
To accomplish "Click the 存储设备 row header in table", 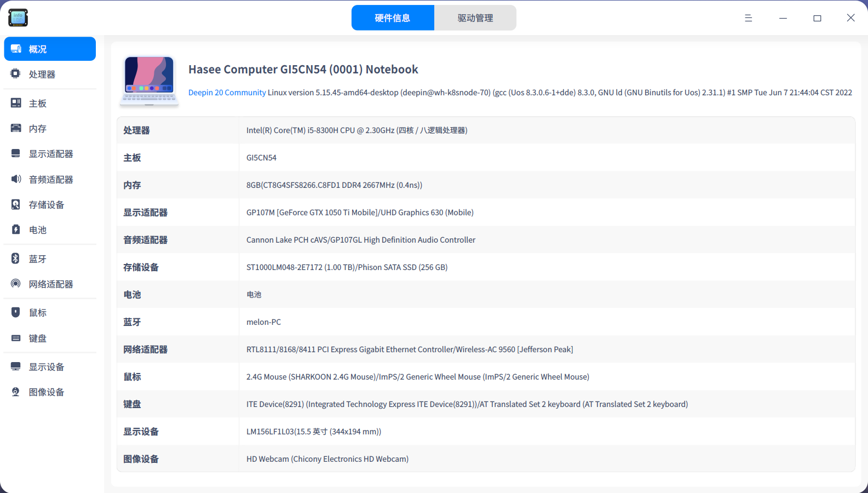I will [x=141, y=267].
